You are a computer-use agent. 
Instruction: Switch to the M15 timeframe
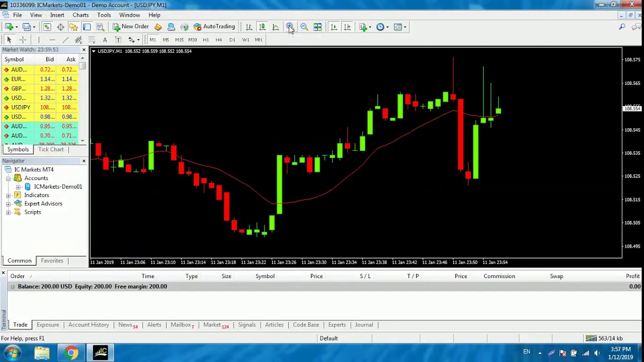point(179,40)
